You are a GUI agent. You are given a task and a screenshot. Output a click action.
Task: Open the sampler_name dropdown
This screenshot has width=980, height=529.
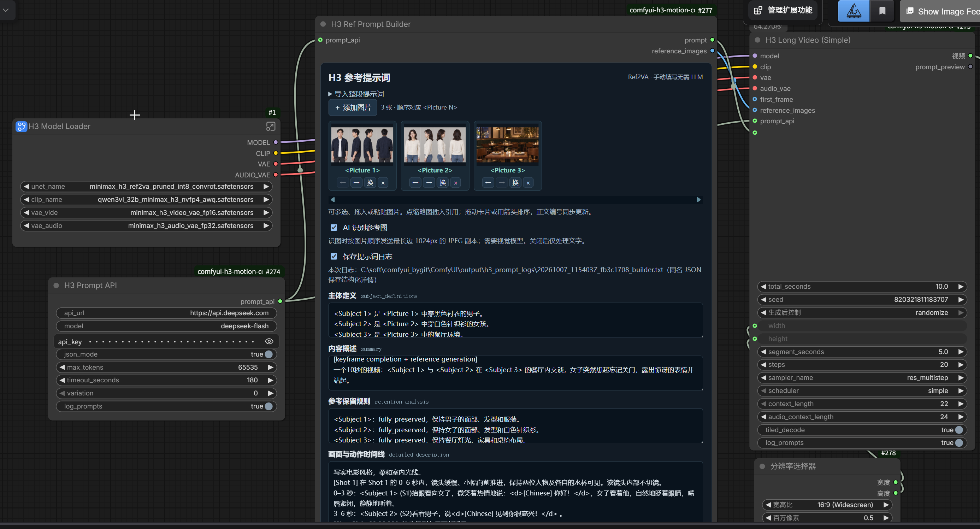coord(862,378)
